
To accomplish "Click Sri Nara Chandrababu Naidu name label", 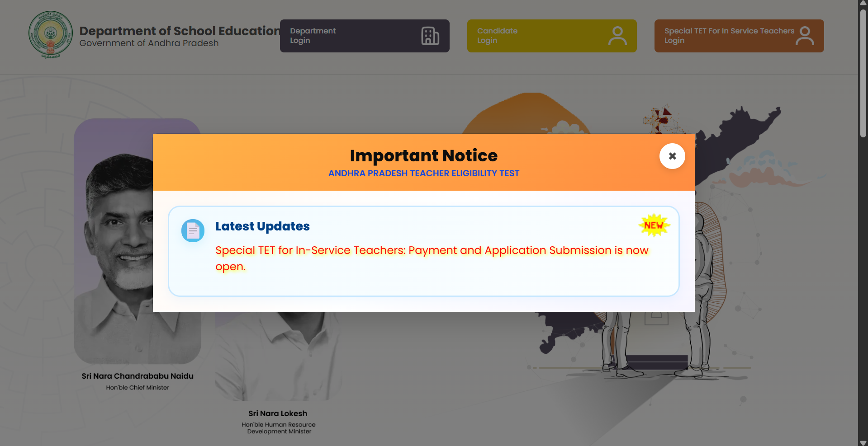I will (138, 376).
